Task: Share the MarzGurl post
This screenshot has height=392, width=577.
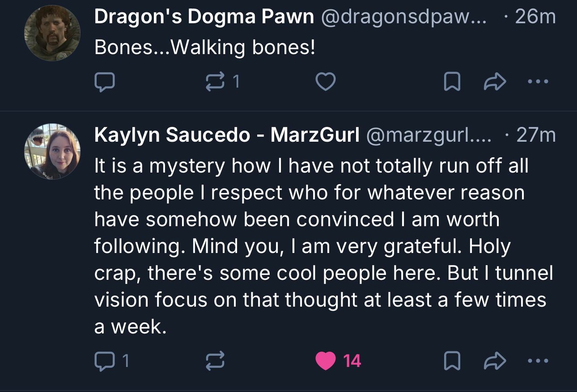Action: (496, 361)
